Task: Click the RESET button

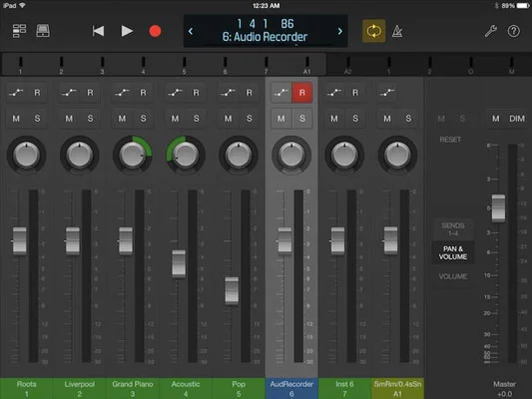Action: (450, 140)
